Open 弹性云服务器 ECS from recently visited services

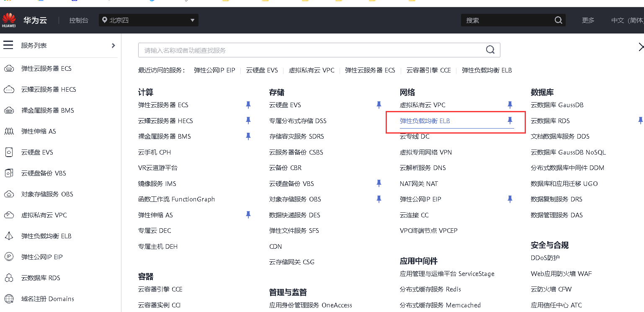(x=370, y=70)
